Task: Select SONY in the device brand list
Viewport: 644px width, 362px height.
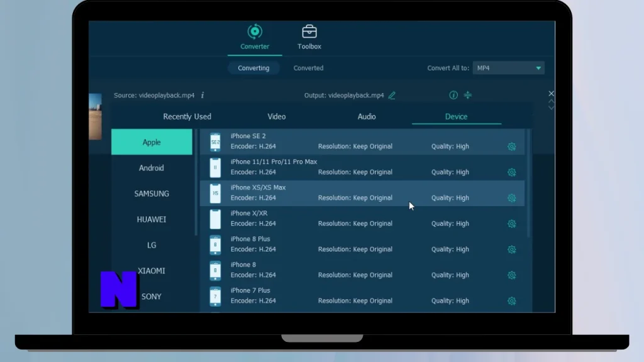Action: (x=152, y=297)
